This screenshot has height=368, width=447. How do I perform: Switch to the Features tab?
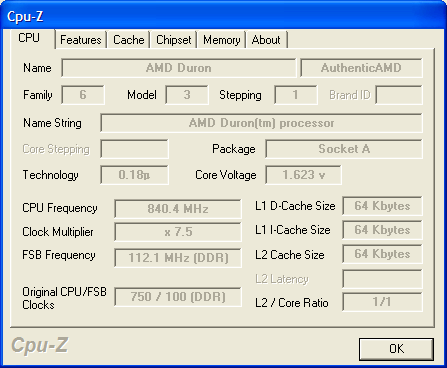click(x=81, y=40)
